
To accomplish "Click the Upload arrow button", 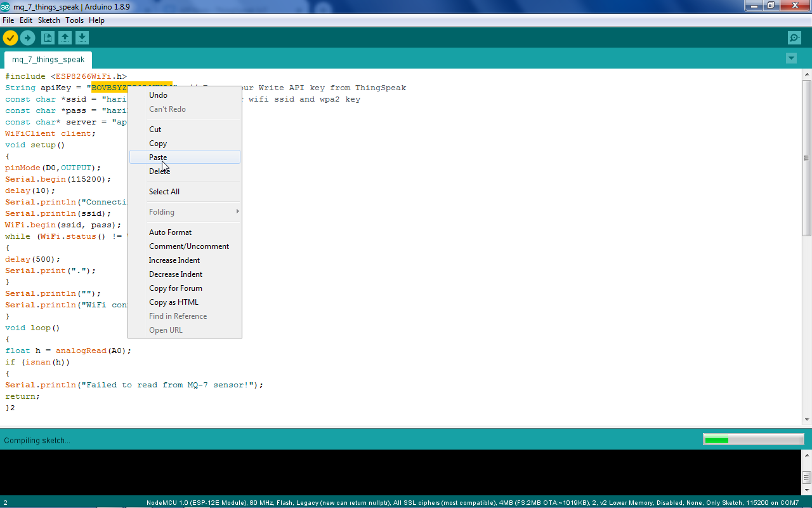I will pos(27,37).
